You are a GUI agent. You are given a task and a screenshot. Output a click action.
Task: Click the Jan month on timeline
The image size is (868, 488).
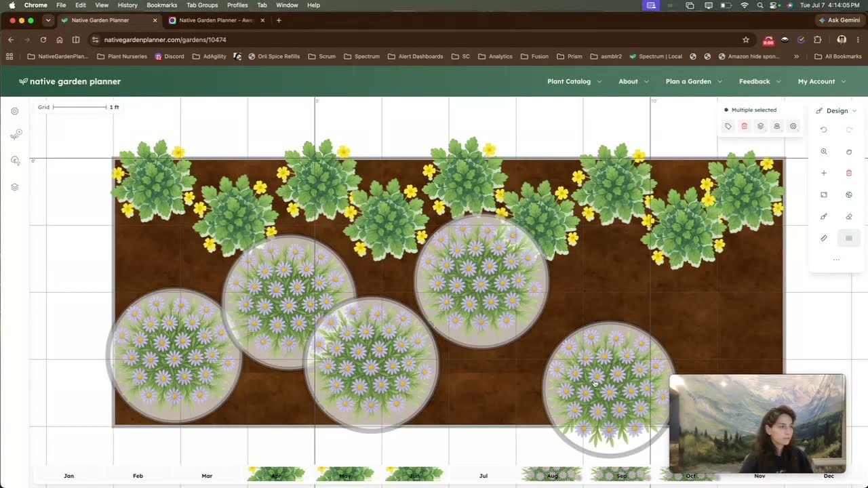click(x=68, y=476)
